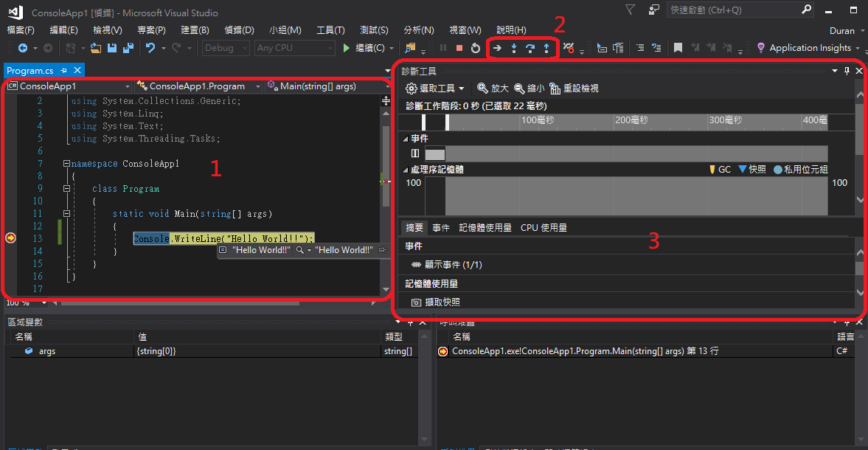This screenshot has height=450, width=868.
Task: Click the Application Insights lightbulb icon
Action: 760,48
